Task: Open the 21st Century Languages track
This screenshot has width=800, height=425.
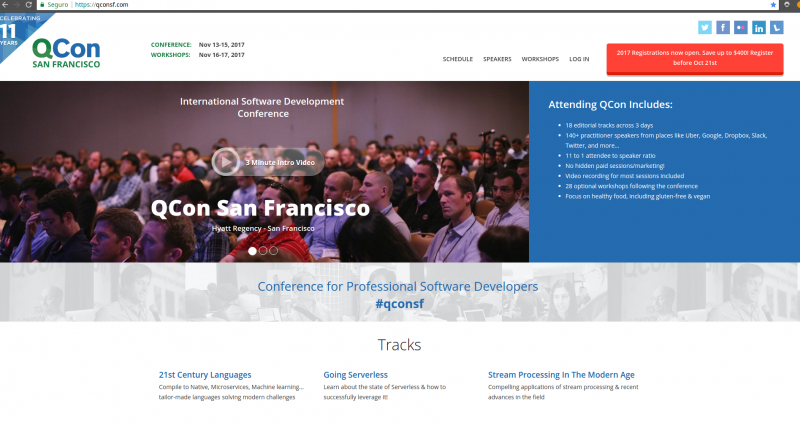Action: click(x=205, y=375)
